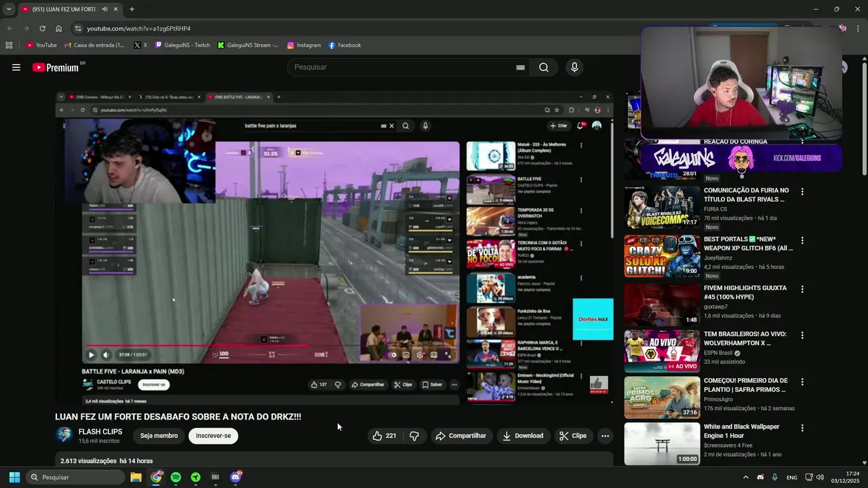The width and height of the screenshot is (868, 488).
Task: Expand the description at 2.613 visualizações
Action: pos(106,461)
